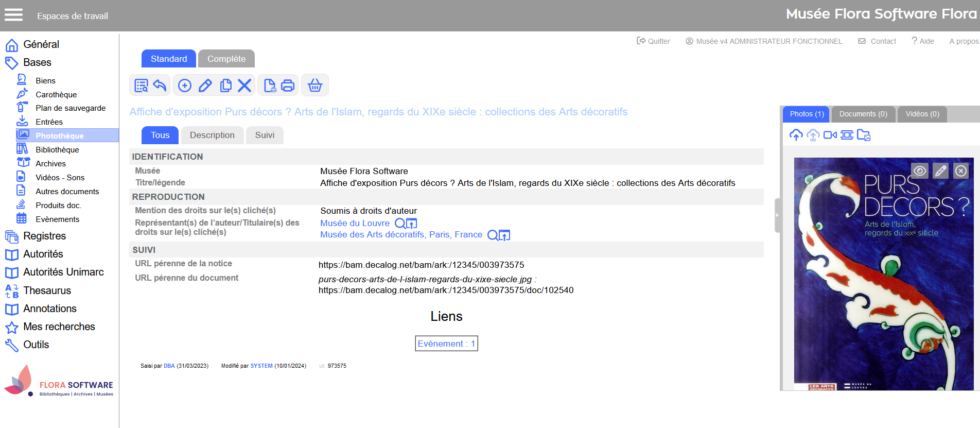This screenshot has height=428, width=980.
Task: Open the hamburger menu
Action: click(x=14, y=15)
